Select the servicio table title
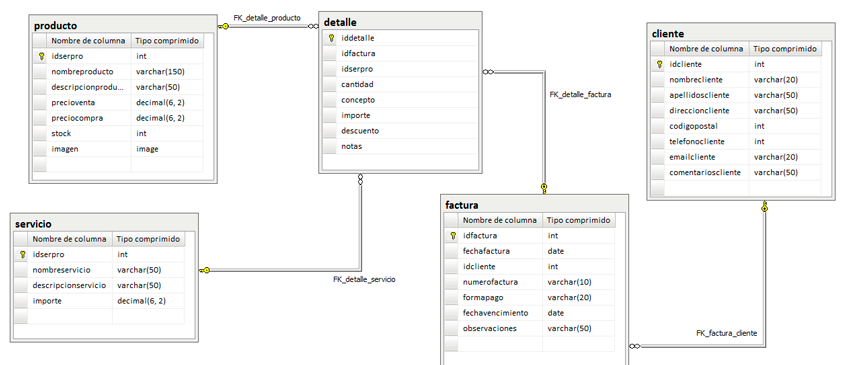 point(33,224)
